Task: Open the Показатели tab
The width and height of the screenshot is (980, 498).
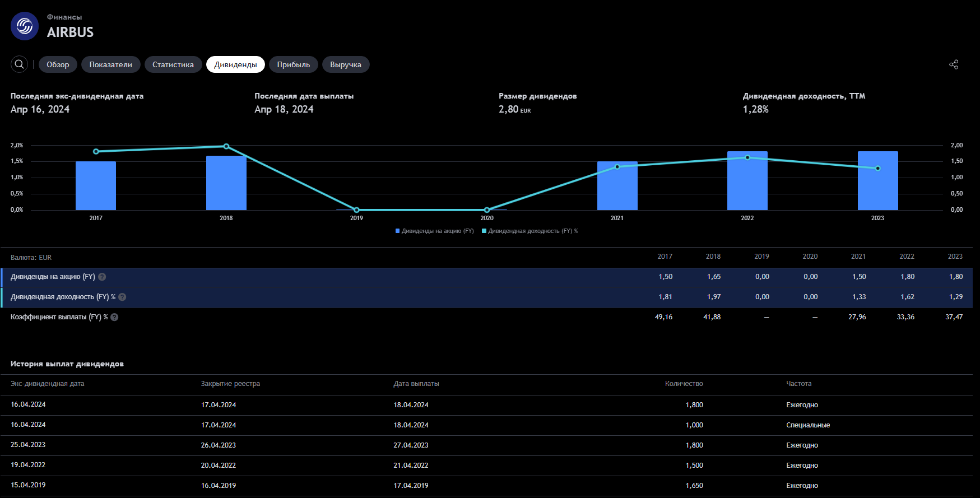Action: click(x=111, y=64)
